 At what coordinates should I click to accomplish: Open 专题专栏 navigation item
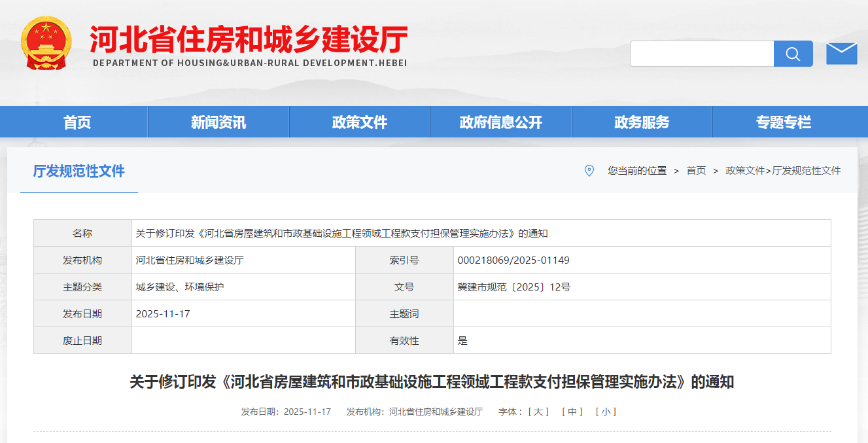click(783, 122)
